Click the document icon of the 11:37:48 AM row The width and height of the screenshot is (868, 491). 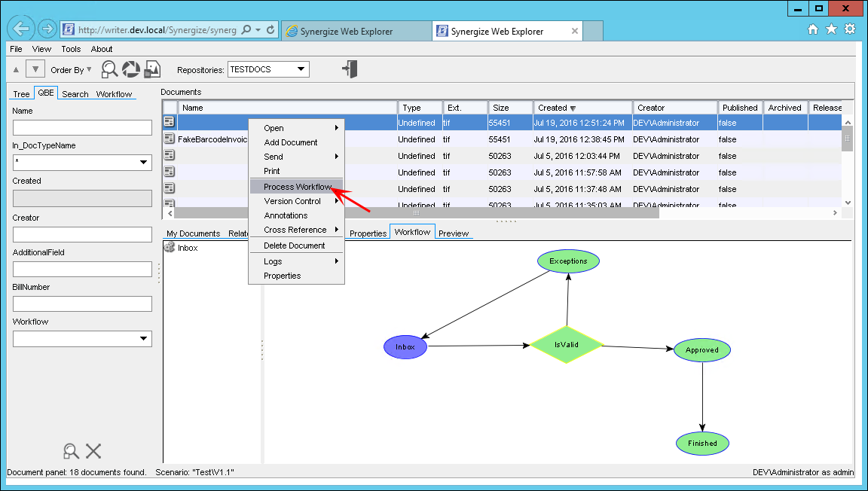(170, 189)
